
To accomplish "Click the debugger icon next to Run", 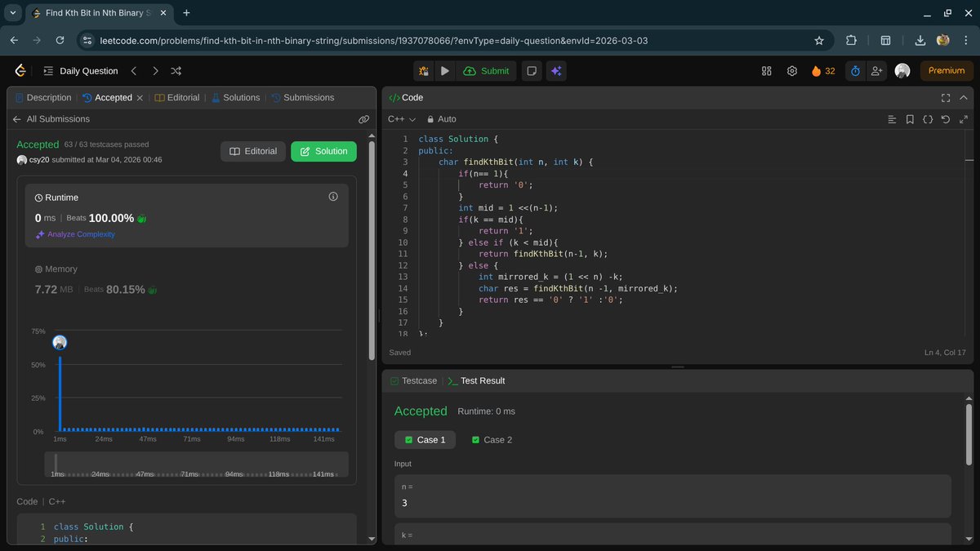I will [424, 71].
